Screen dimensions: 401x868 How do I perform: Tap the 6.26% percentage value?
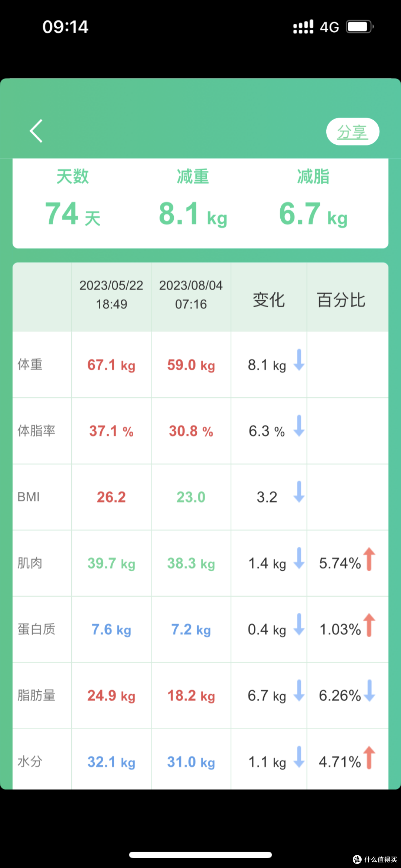pos(340,695)
